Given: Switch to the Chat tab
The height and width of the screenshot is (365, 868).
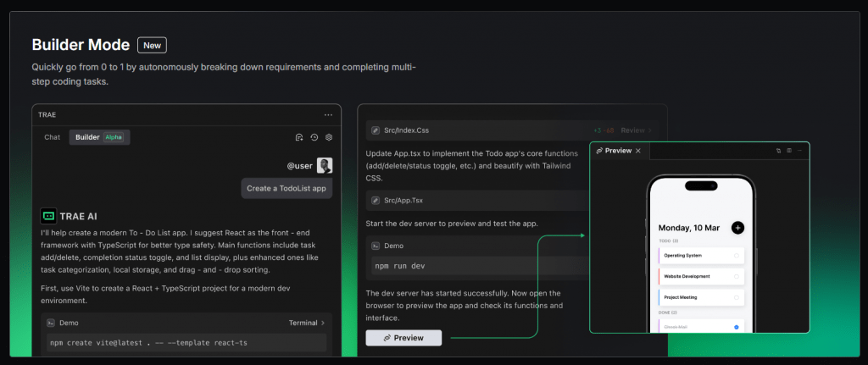Looking at the screenshot, I should point(52,137).
